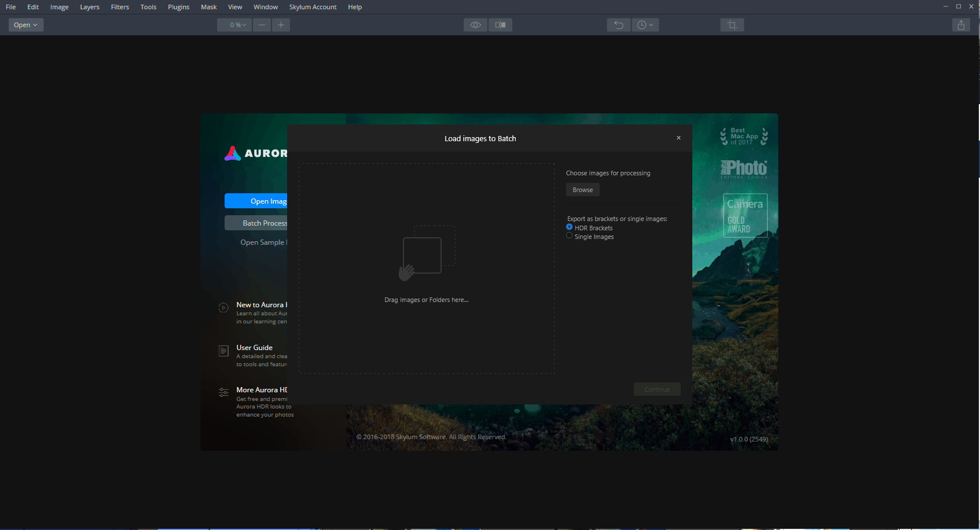Click the Open Sample link
This screenshot has width=980, height=530.
(x=263, y=242)
